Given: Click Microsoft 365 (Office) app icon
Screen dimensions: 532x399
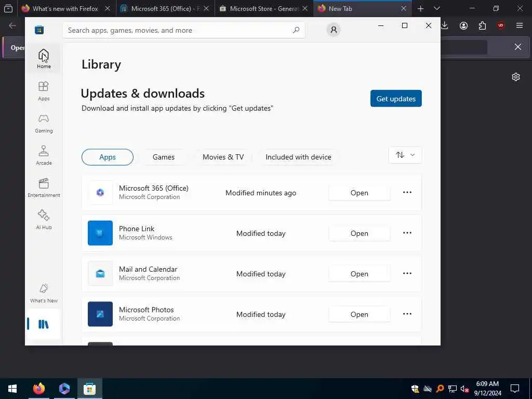Looking at the screenshot, I should coord(100,193).
